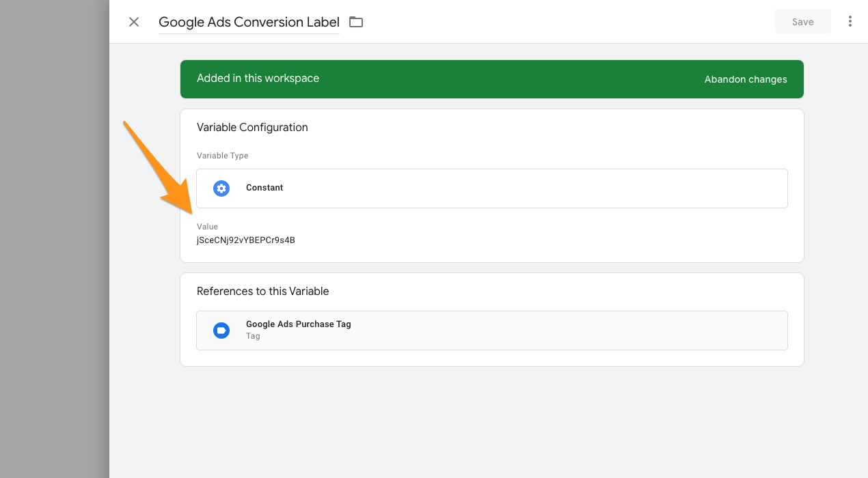The height and width of the screenshot is (478, 868).
Task: Open the three-dot more options menu
Action: (850, 22)
